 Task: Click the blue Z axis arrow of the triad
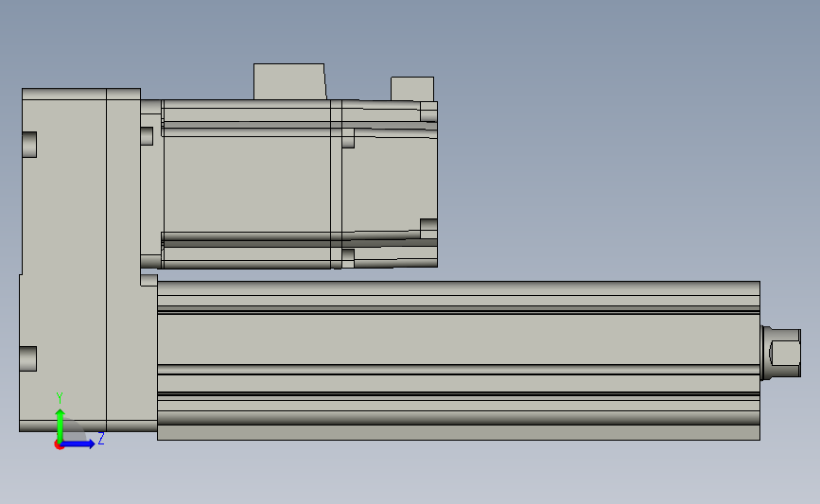click(x=79, y=443)
